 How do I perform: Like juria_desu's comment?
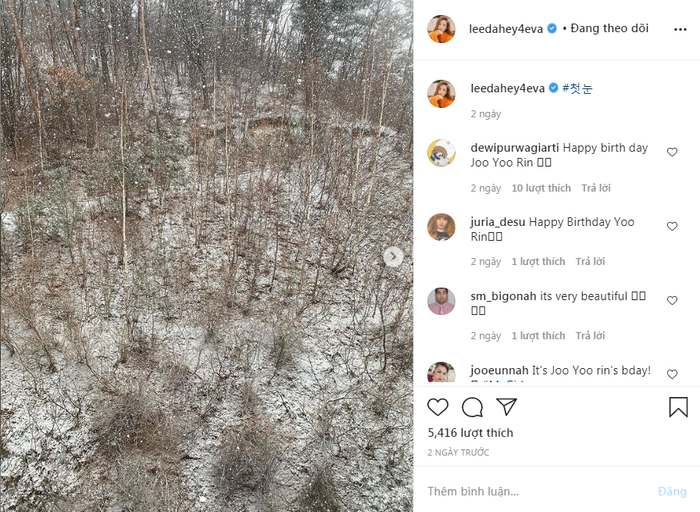672,227
